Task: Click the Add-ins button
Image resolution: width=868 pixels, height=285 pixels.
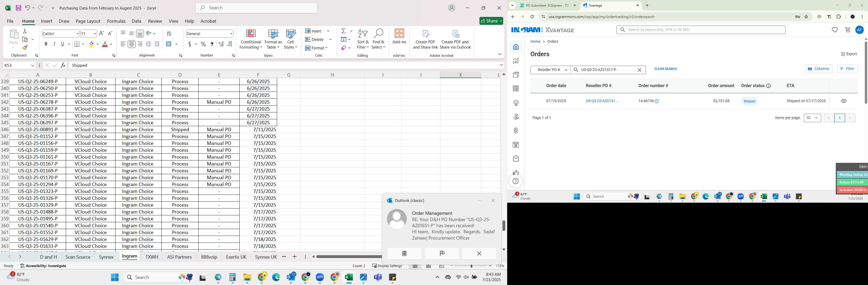Action: [x=399, y=36]
